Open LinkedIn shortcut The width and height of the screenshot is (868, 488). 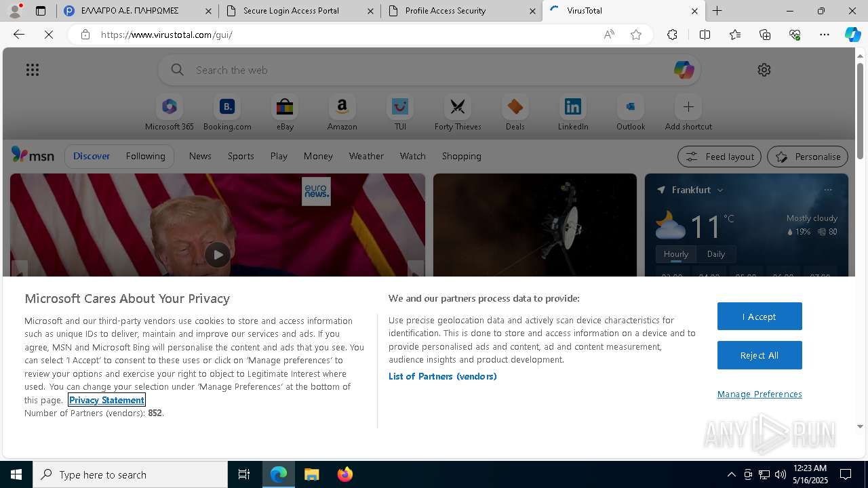click(x=573, y=113)
